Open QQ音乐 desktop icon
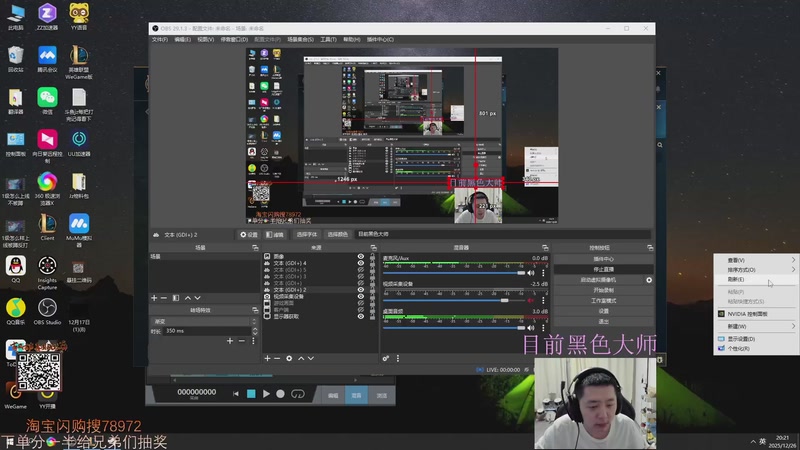Screen dimensions: 800x450 pyautogui.click(x=16, y=312)
